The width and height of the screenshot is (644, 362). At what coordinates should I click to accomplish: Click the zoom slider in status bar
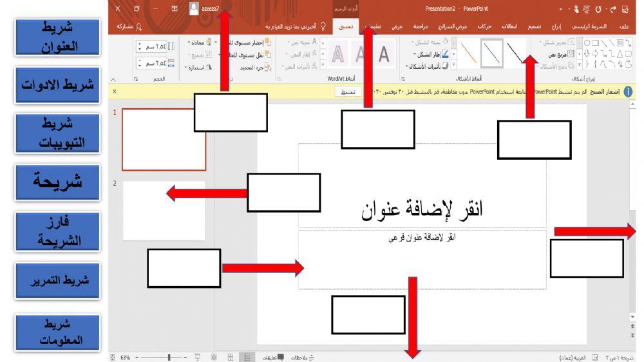click(161, 357)
